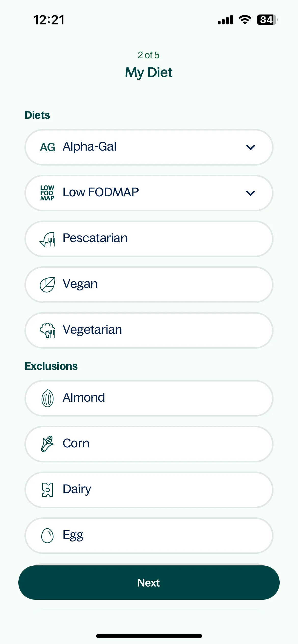298x644 pixels.
Task: Tap the AG Alpha-Gal diet icon
Action: [47, 147]
